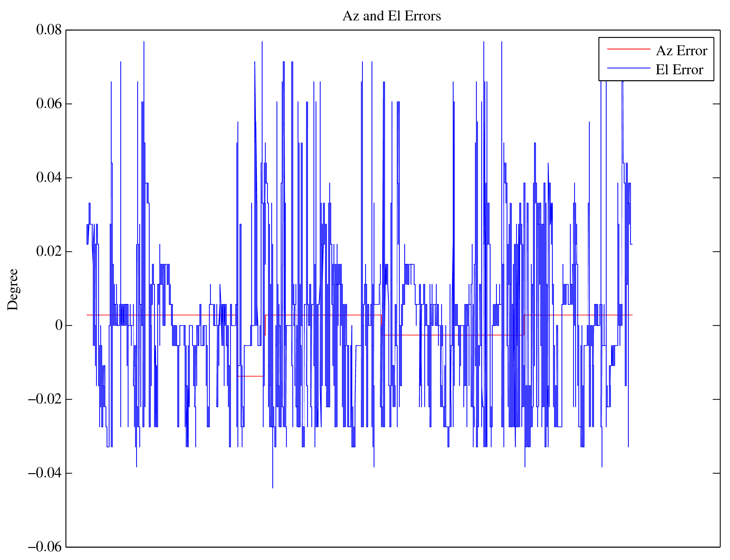Click the 0.06 y-axis tick label
Screen dimensions: 730x560
click(x=49, y=104)
